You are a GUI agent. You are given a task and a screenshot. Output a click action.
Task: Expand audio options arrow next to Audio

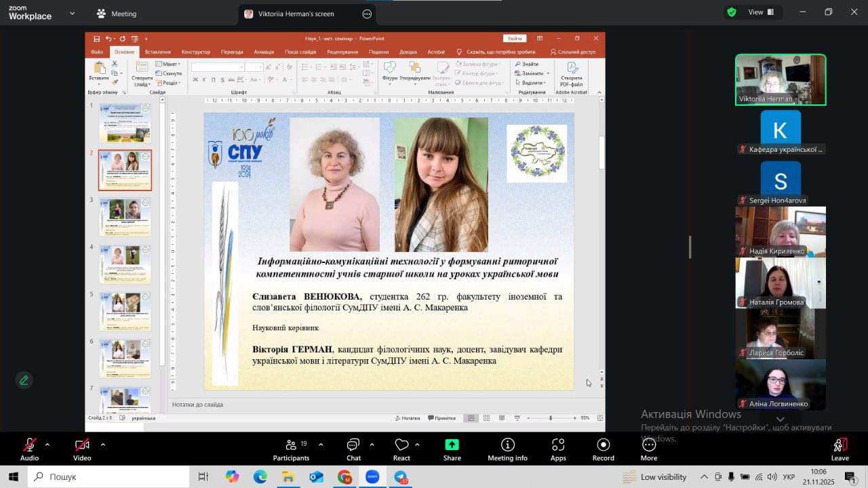tap(47, 445)
